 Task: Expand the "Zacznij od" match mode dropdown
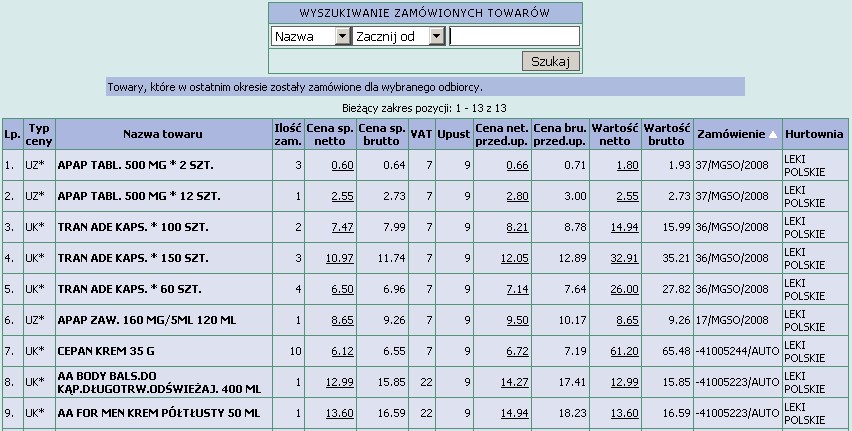point(436,36)
